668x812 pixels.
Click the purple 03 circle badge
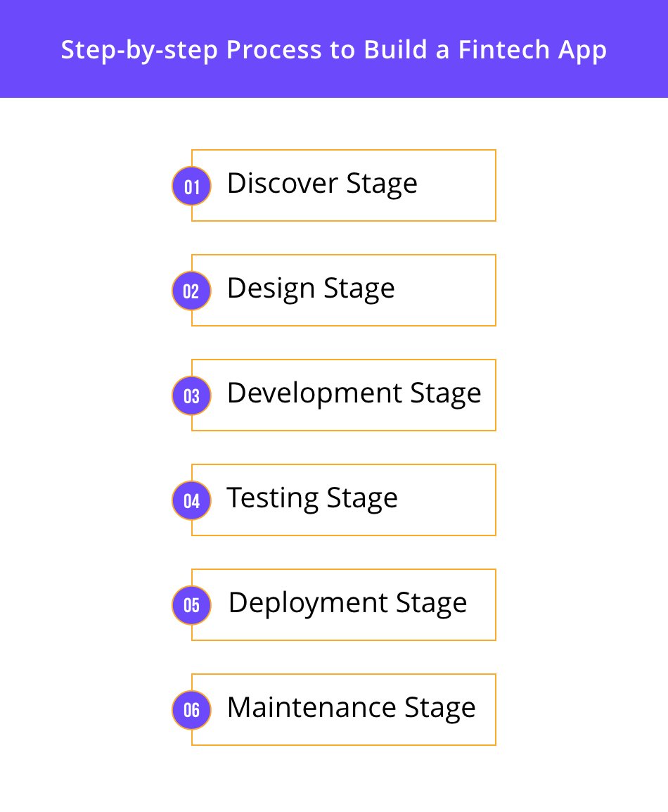[191, 395]
